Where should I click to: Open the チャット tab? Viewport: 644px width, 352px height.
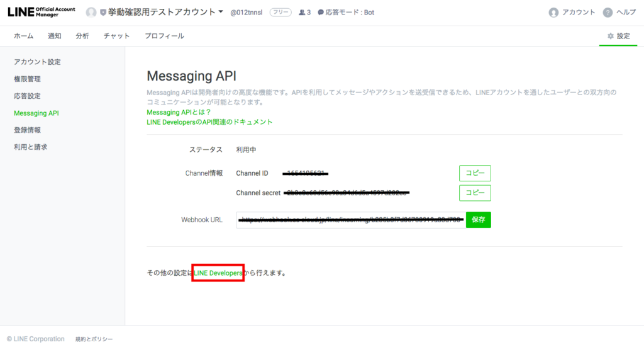116,36
